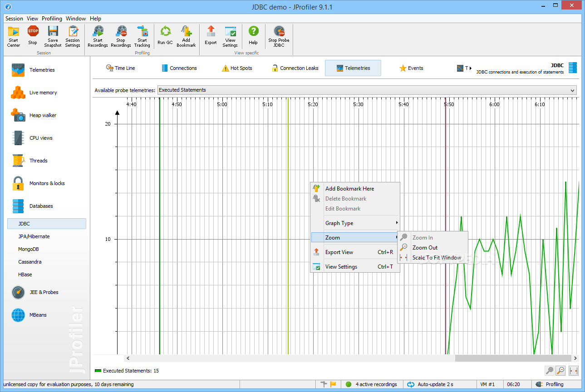Click the Executed Statements legend entry
The height and width of the screenshot is (392, 585).
click(127, 371)
